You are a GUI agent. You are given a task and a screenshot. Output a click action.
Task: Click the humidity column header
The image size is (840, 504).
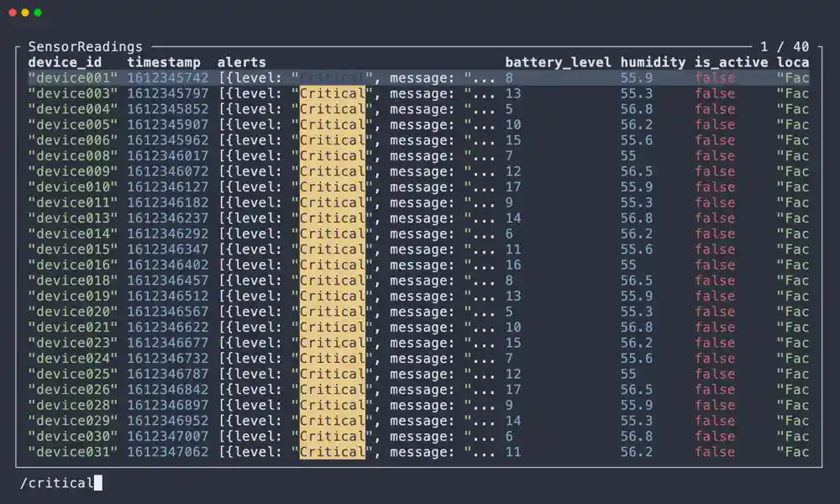pos(653,62)
